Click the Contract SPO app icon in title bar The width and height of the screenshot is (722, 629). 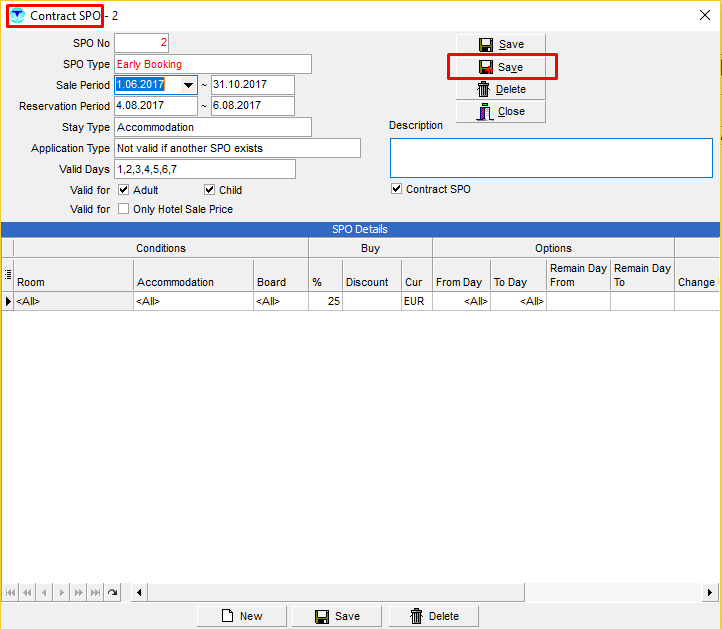click(17, 16)
